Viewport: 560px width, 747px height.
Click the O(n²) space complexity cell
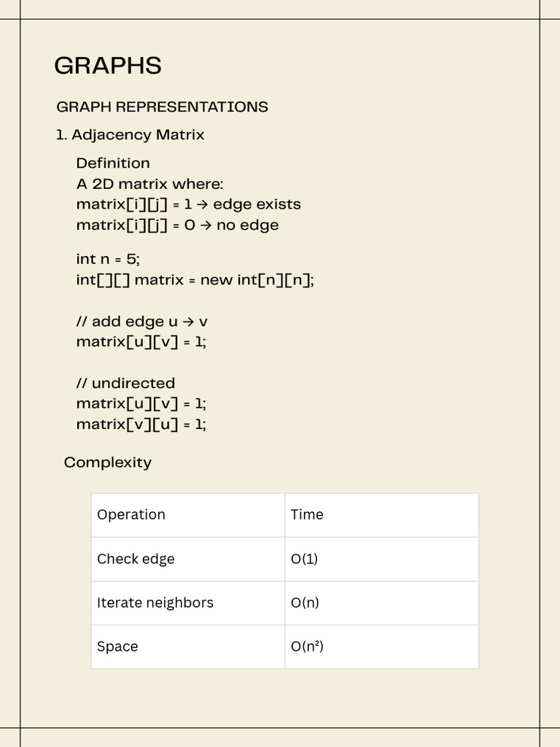click(382, 647)
